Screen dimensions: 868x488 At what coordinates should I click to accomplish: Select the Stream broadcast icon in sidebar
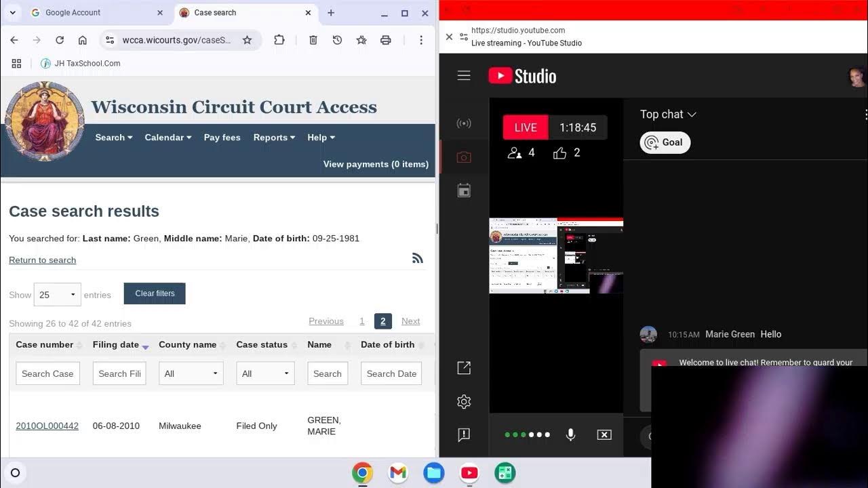(464, 123)
